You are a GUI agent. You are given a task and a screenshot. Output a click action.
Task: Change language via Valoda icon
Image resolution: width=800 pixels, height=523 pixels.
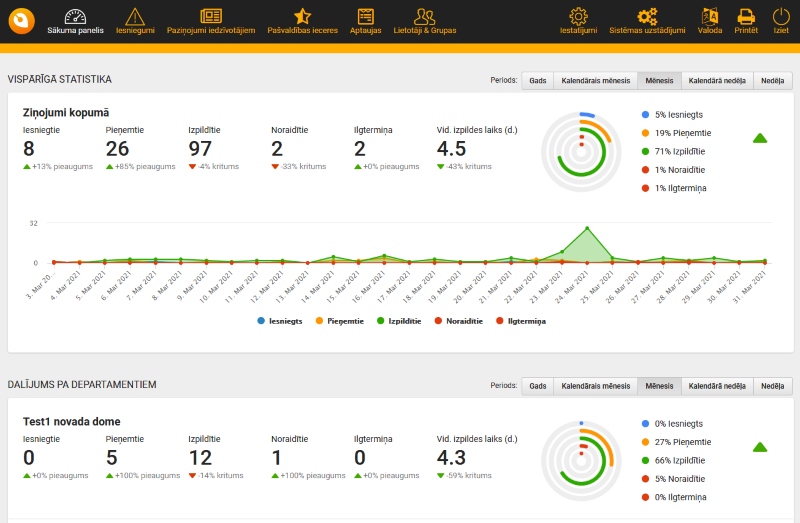[709, 16]
